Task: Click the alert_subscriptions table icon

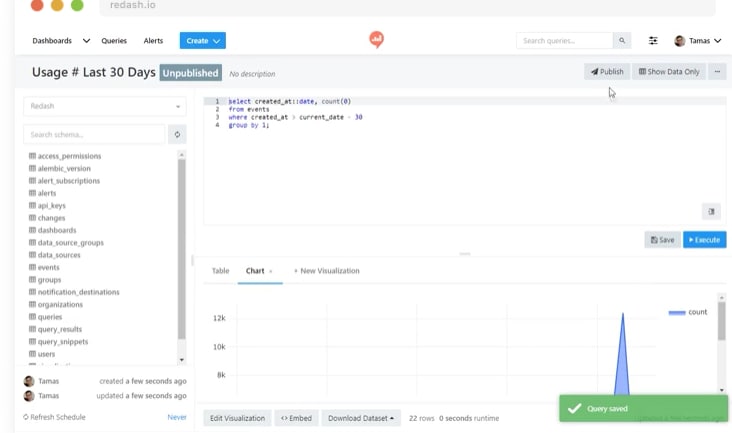Action: pos(32,181)
